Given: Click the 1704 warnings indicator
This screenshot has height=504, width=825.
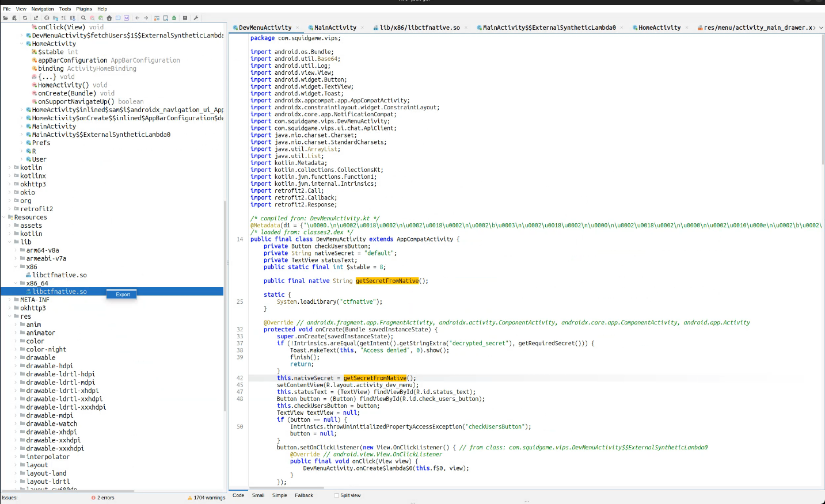Looking at the screenshot, I should 206,498.
